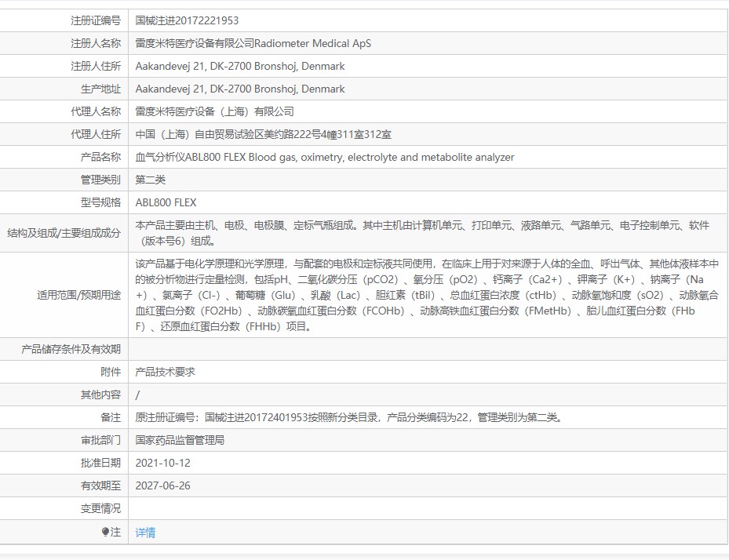The image size is (729, 560).
Task: Click the 附件 label
Action: (111, 372)
